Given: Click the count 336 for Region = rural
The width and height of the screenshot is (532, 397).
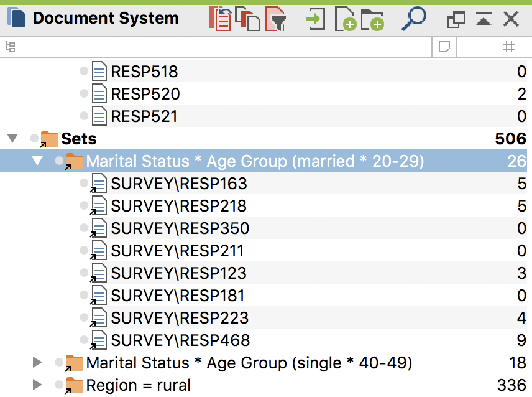Looking at the screenshot, I should pos(511,385).
